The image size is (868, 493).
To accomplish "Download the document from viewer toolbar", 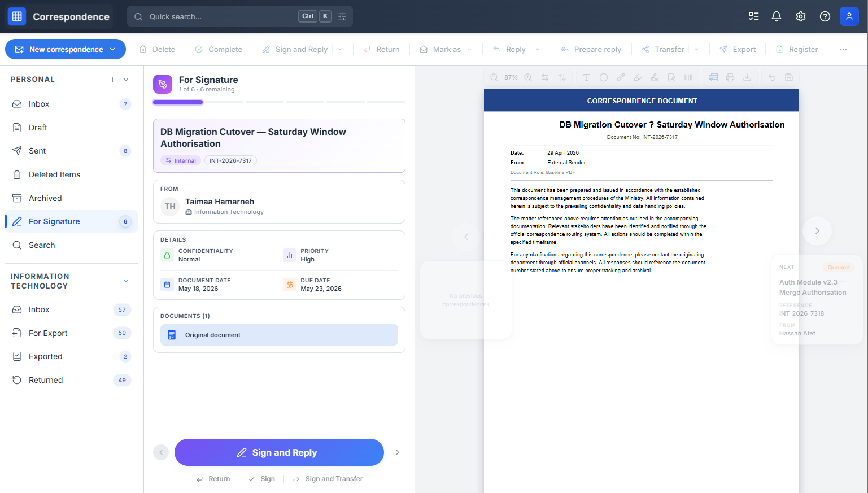I will tap(747, 77).
